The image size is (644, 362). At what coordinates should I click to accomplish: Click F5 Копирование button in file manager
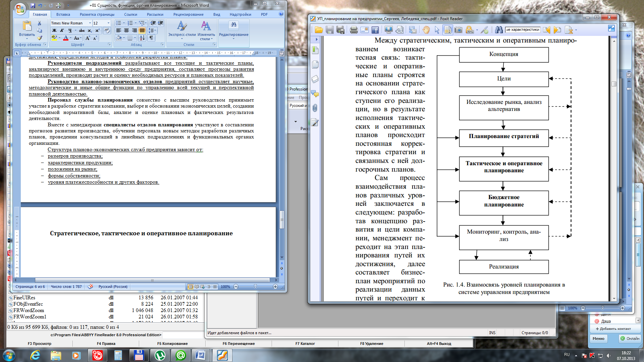pyautogui.click(x=172, y=344)
